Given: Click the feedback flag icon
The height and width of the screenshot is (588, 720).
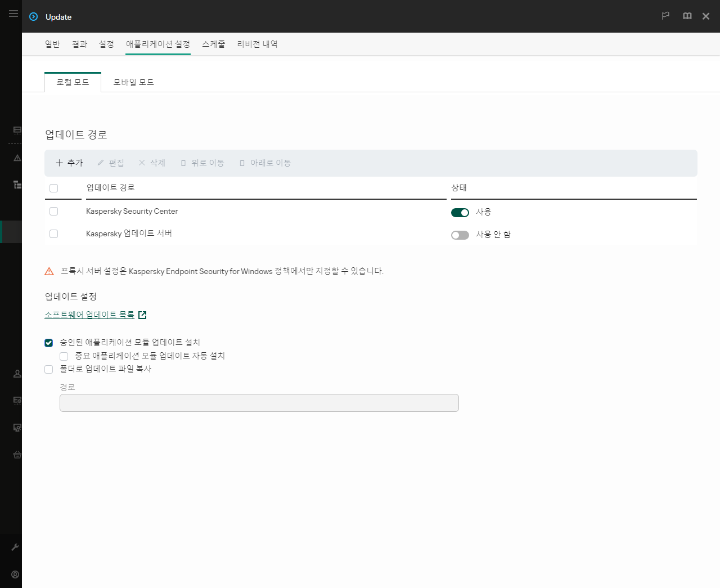Looking at the screenshot, I should click(x=665, y=16).
